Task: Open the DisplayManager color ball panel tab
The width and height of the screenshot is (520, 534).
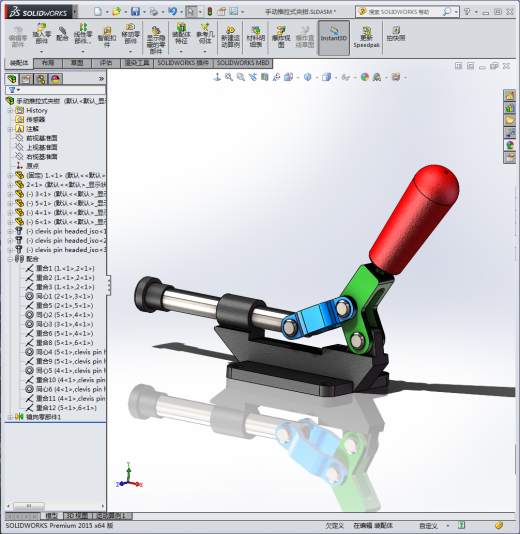Action: coord(55,79)
